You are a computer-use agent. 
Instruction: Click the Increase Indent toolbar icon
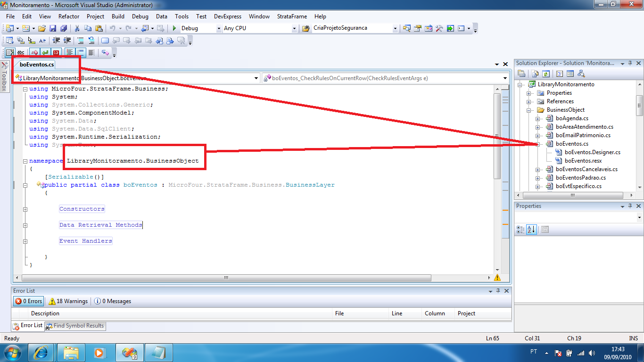(x=67, y=41)
